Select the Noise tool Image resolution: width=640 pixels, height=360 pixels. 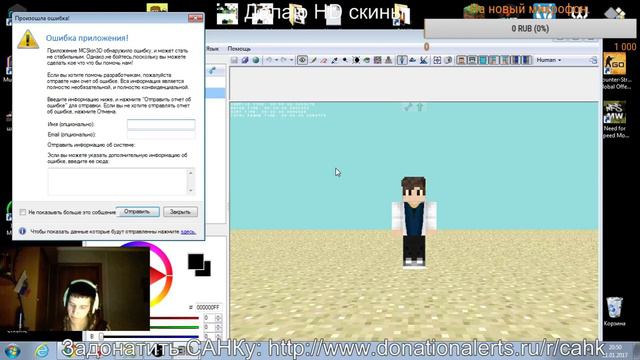(378, 60)
